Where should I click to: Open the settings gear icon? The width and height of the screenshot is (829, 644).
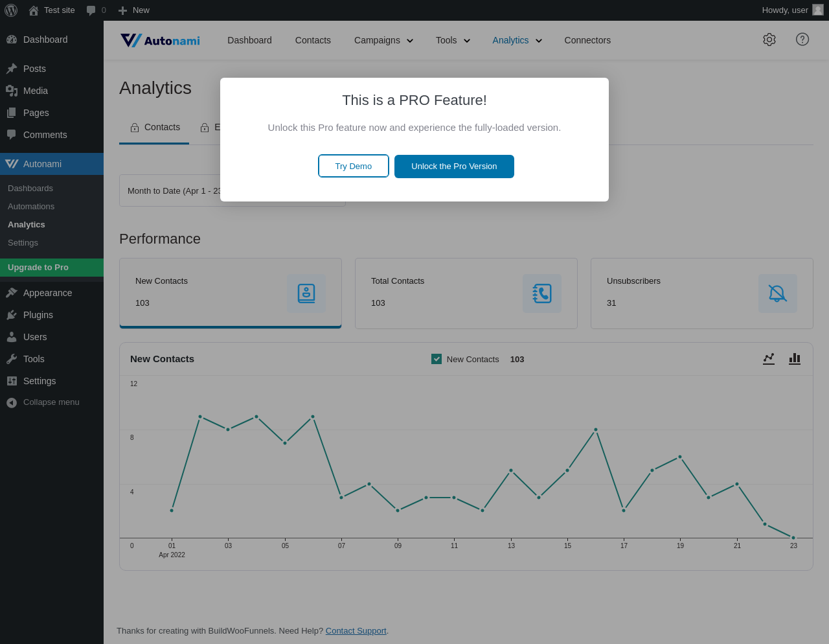pos(769,40)
